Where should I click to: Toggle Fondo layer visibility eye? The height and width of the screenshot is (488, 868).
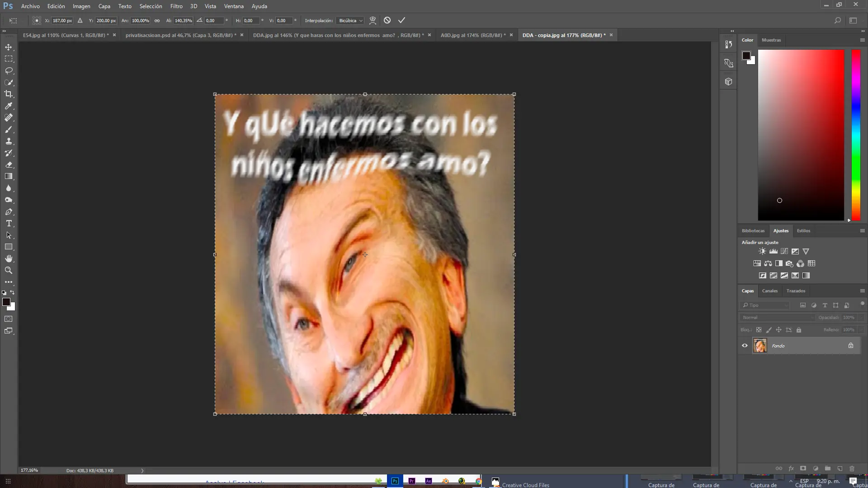point(745,346)
